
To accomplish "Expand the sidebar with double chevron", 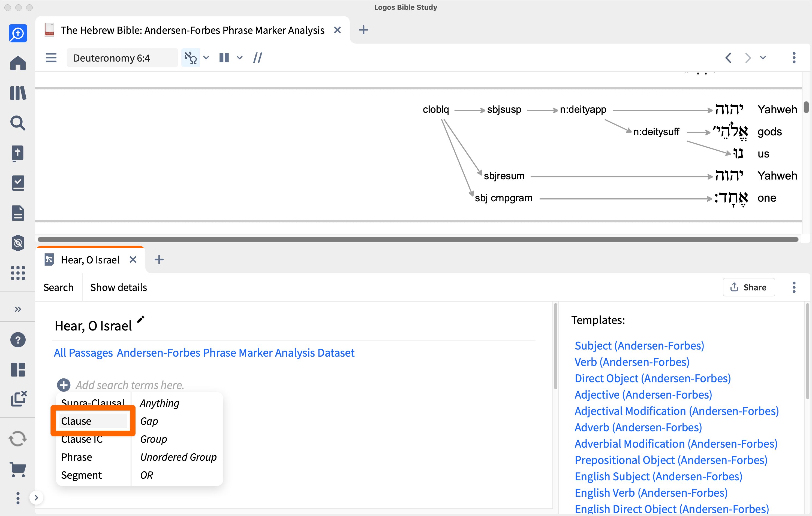I will [18, 309].
